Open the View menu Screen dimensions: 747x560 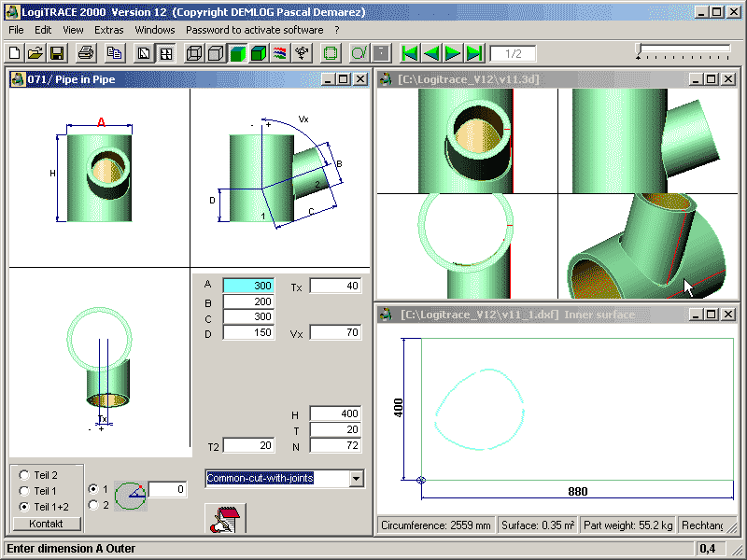[73, 30]
